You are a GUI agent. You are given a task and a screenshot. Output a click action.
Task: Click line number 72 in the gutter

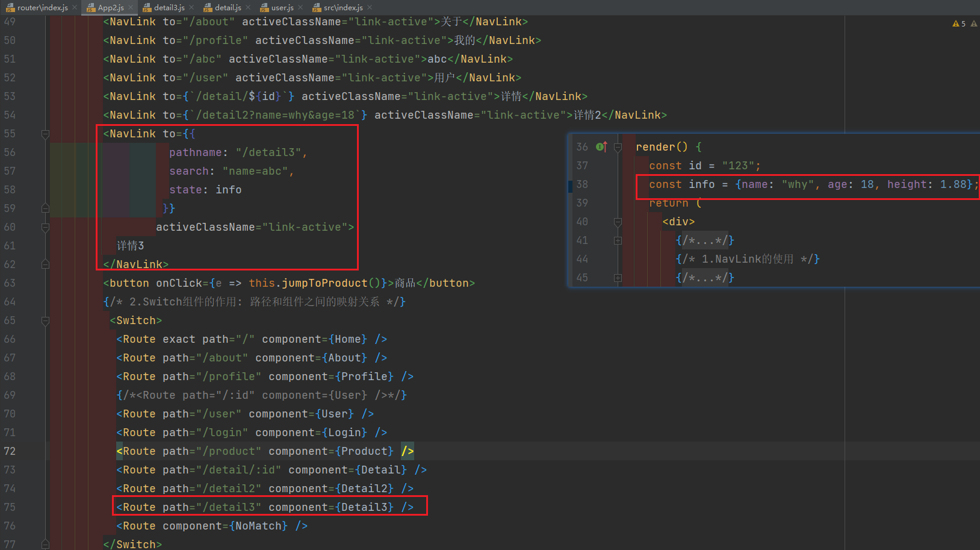[10, 451]
